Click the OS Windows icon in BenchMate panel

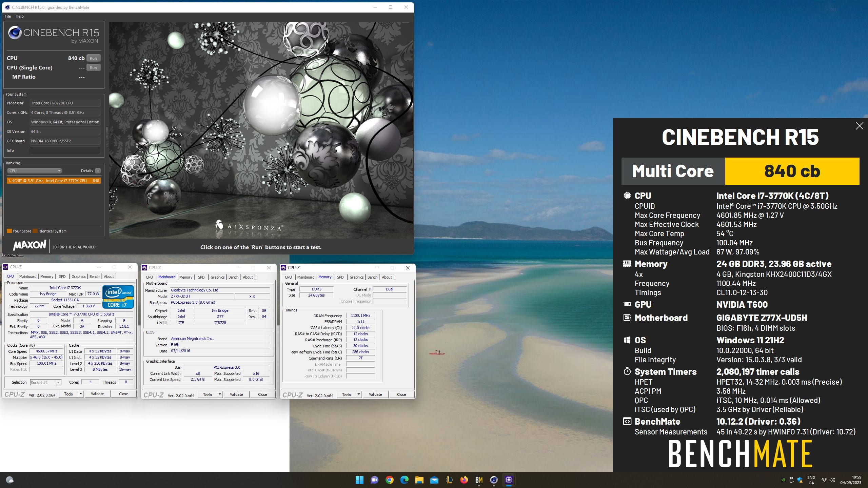coord(627,340)
